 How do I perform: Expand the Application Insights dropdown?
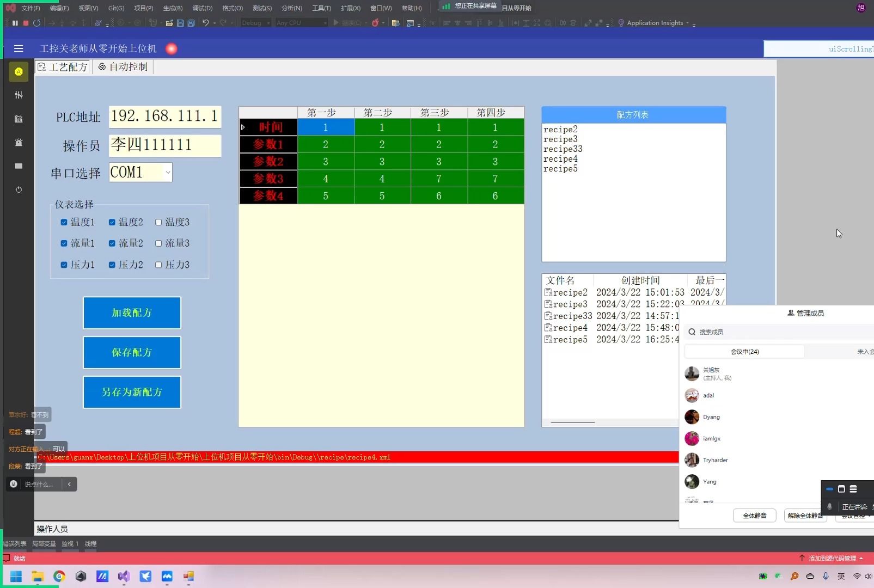(x=687, y=23)
